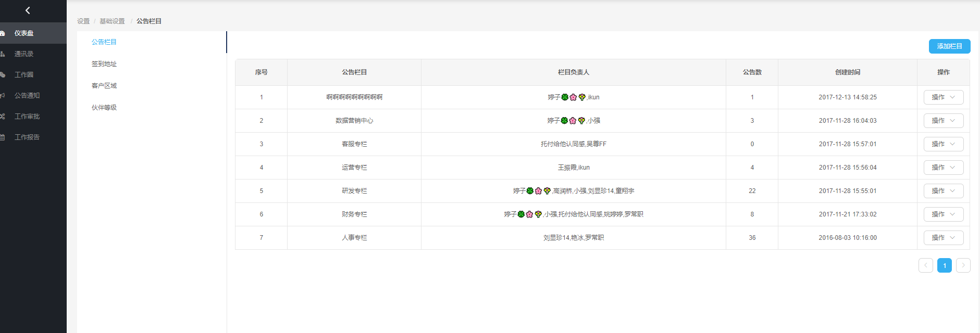Open 伙伴等级 settings menu item
Image resolution: width=980 pixels, height=333 pixels.
(x=104, y=108)
